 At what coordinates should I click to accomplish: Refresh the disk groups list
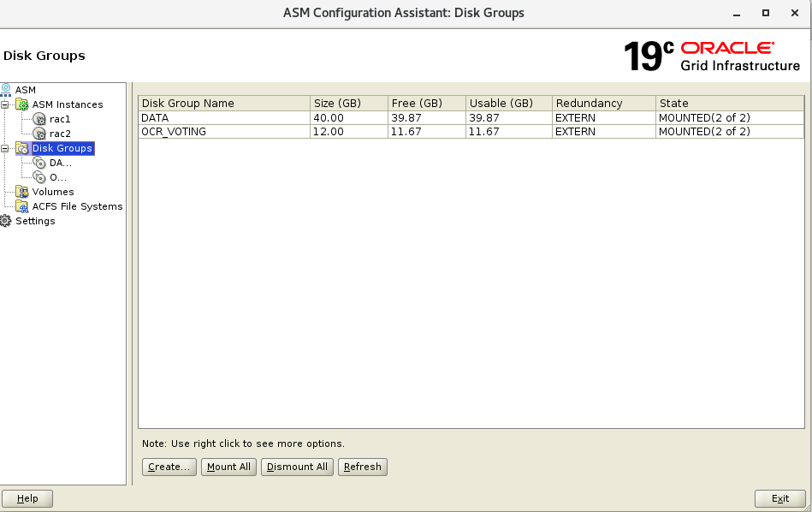[362, 467]
